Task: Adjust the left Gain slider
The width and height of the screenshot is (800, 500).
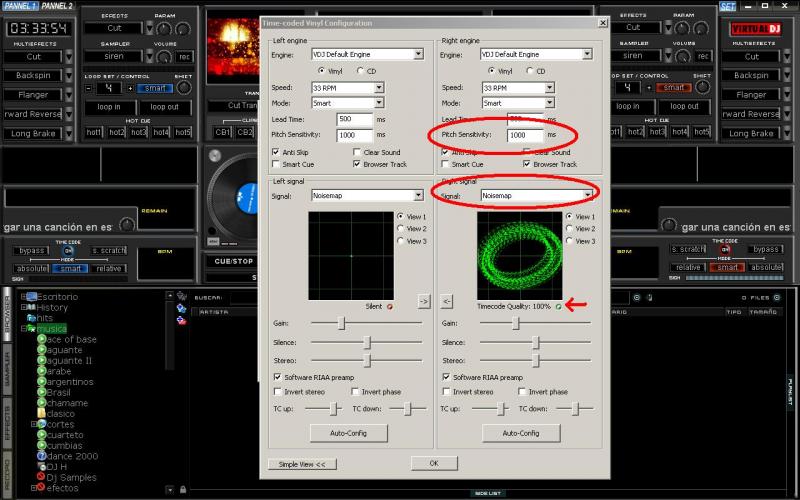Action: click(342, 323)
